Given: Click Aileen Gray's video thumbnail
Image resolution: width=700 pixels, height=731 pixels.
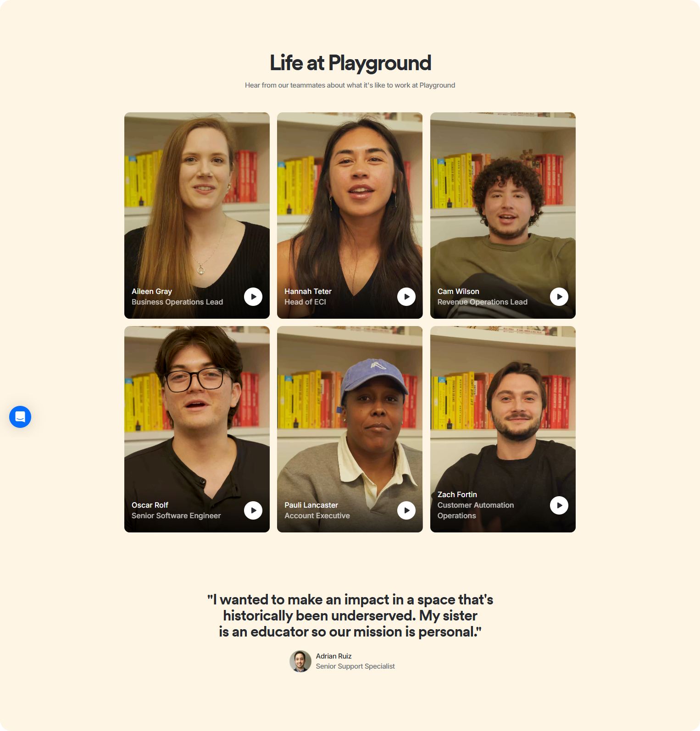Looking at the screenshot, I should (x=197, y=216).
